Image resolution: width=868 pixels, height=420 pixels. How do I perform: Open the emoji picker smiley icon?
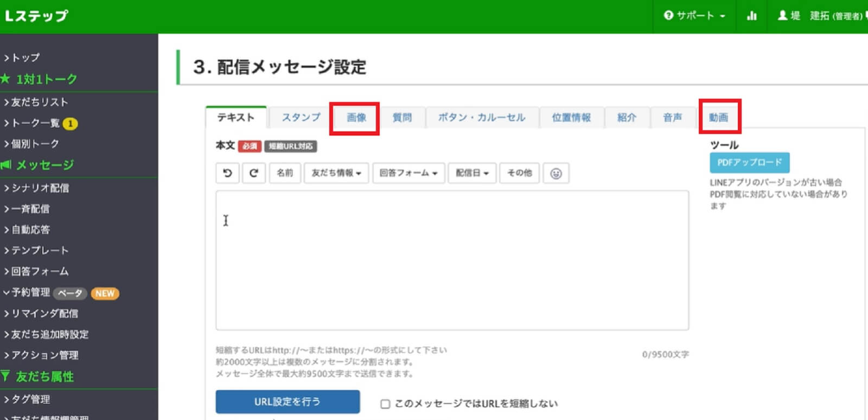coord(556,174)
